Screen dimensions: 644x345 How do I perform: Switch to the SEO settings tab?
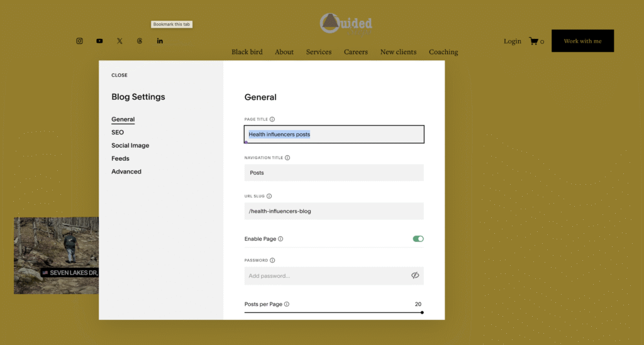coord(118,133)
